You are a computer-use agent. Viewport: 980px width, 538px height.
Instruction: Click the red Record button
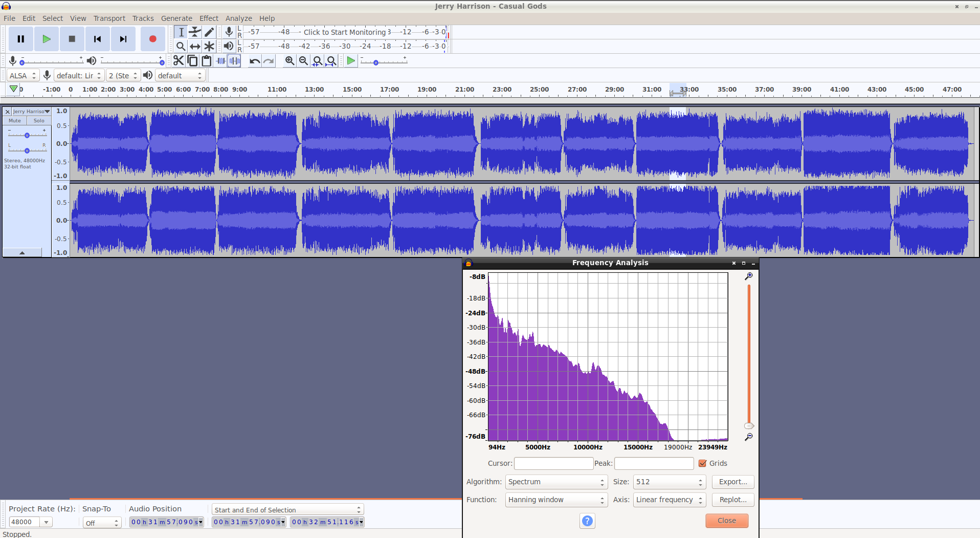click(x=152, y=39)
